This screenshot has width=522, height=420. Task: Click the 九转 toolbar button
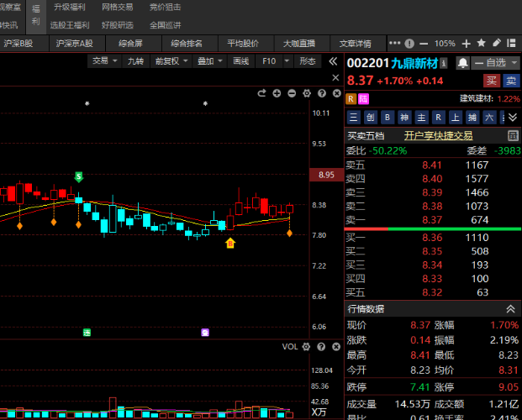[135, 61]
